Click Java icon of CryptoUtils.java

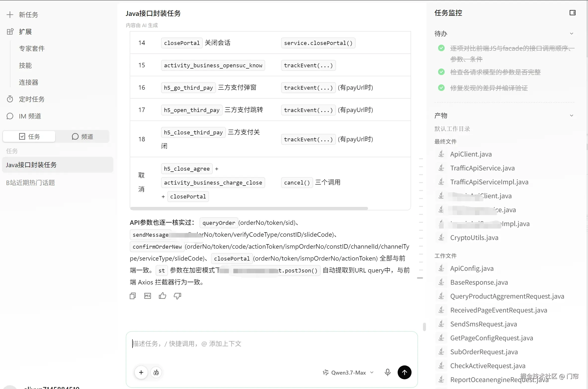click(x=441, y=237)
